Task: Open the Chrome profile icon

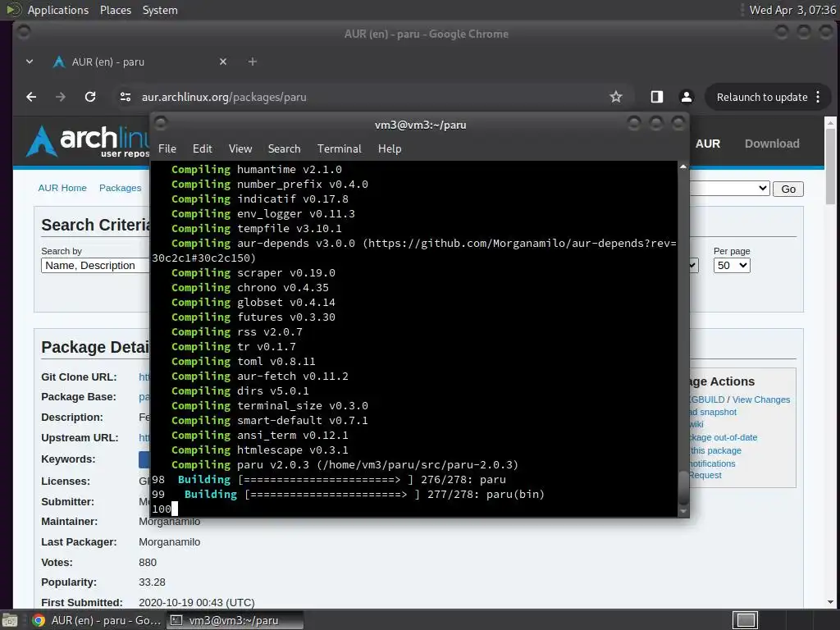Action: coord(687,97)
